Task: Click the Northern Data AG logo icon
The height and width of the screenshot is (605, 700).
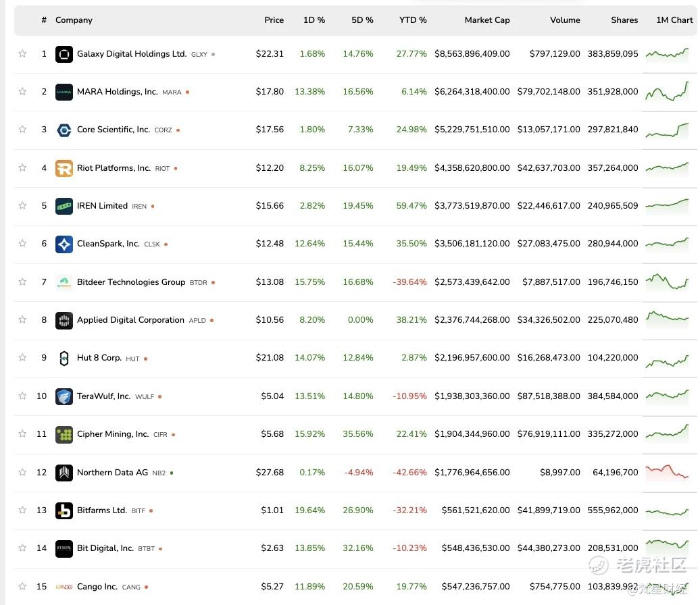Action: pyautogui.click(x=64, y=473)
